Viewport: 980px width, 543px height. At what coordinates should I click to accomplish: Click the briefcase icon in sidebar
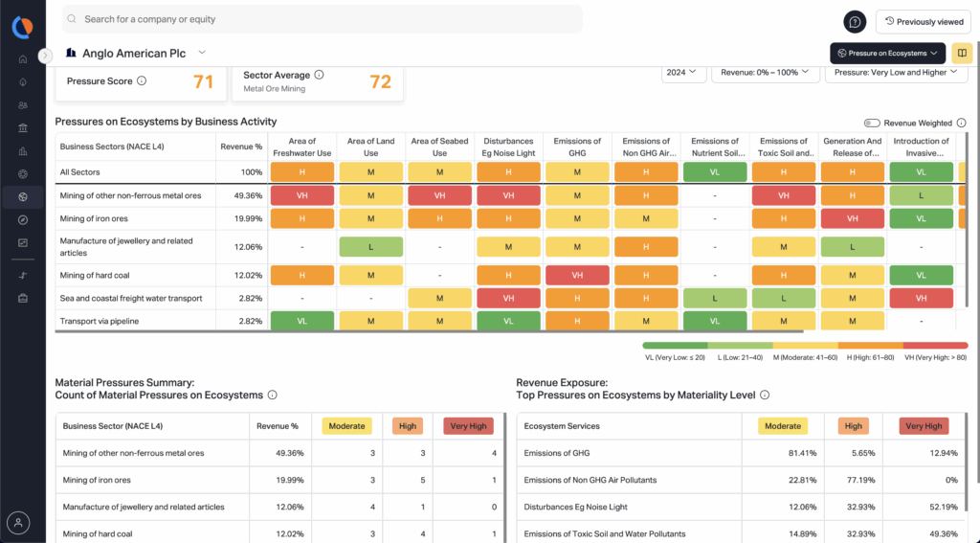coord(22,299)
